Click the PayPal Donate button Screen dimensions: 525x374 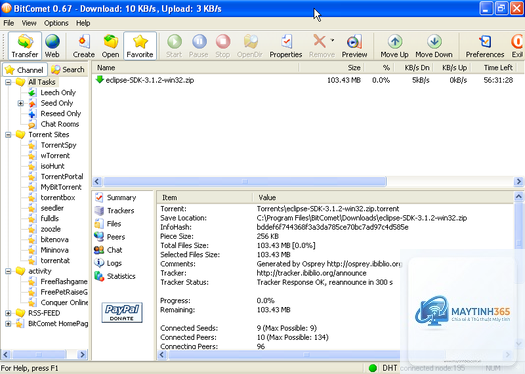(x=122, y=312)
